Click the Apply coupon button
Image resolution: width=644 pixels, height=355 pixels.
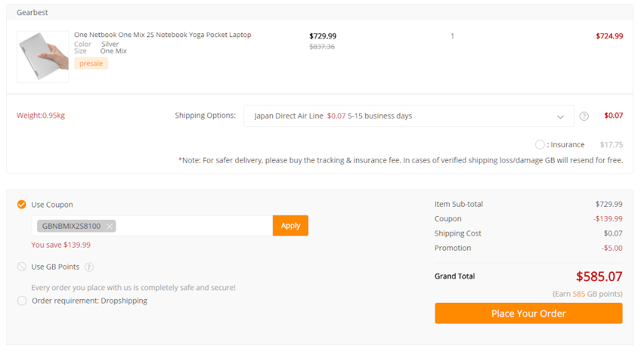click(290, 226)
